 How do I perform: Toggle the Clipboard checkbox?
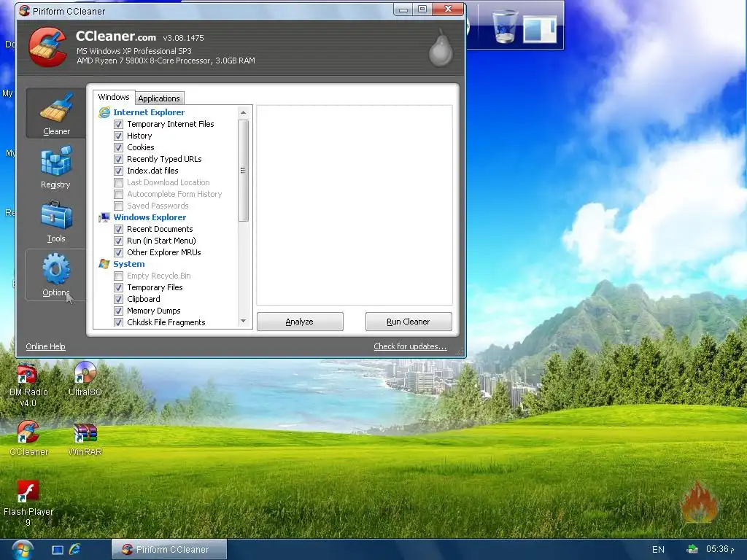click(119, 300)
